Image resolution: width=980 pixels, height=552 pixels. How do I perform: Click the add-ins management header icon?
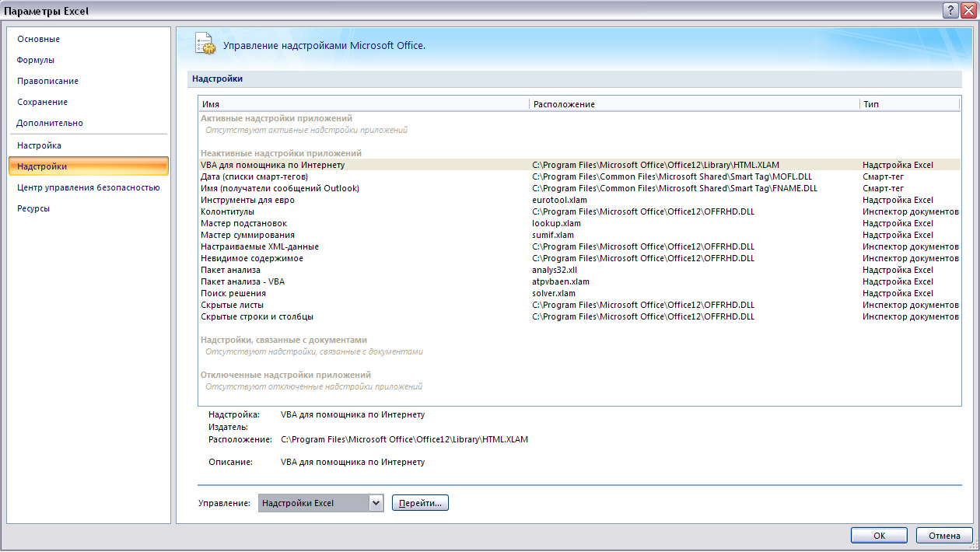[205, 44]
